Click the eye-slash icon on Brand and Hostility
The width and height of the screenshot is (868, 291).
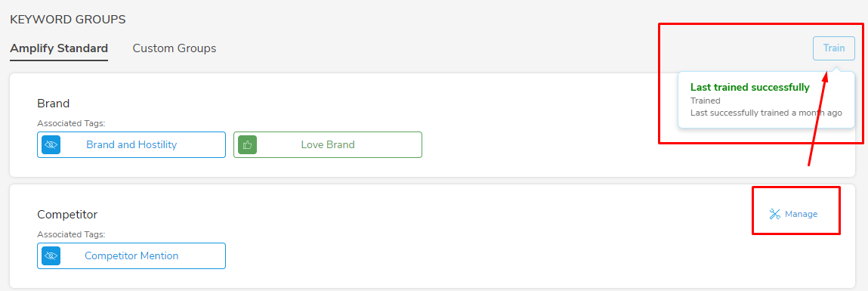[51, 144]
